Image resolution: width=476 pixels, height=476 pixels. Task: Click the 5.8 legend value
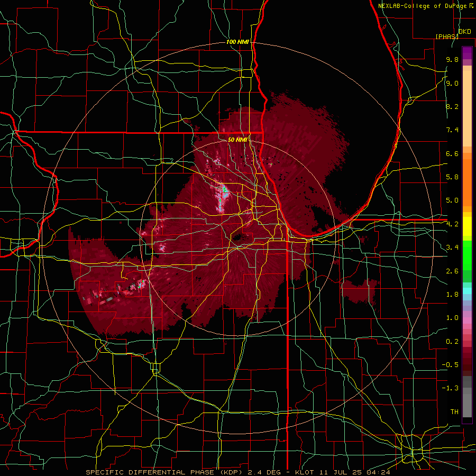tap(452, 177)
